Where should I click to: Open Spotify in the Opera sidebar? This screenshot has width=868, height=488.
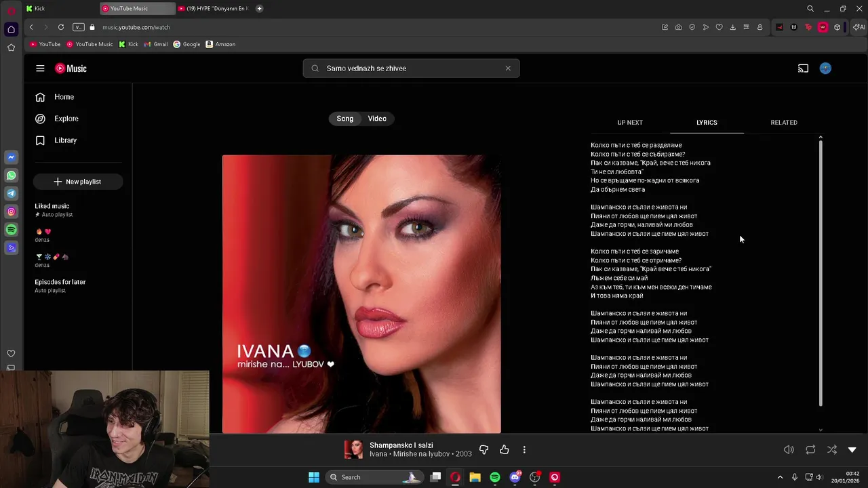pos(11,230)
